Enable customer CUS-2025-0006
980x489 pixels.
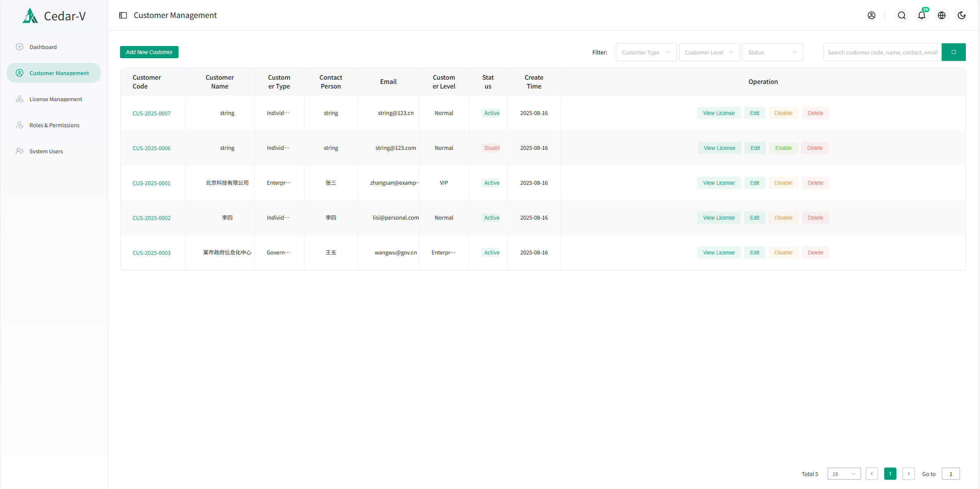coord(783,148)
